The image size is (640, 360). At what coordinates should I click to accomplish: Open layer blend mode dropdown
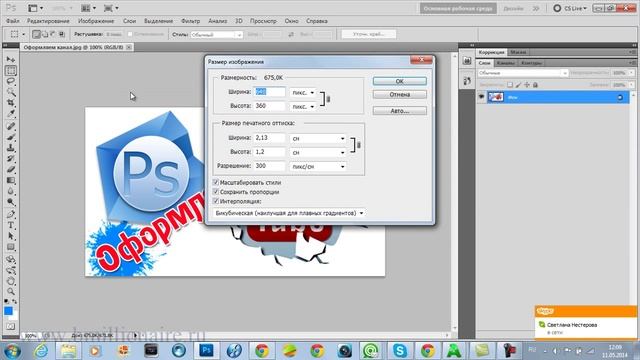523,73
